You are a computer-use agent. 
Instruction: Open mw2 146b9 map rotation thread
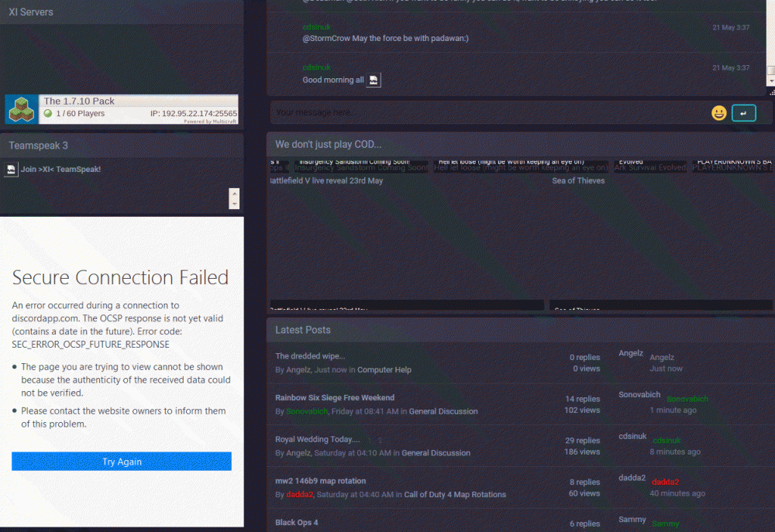[x=320, y=481]
